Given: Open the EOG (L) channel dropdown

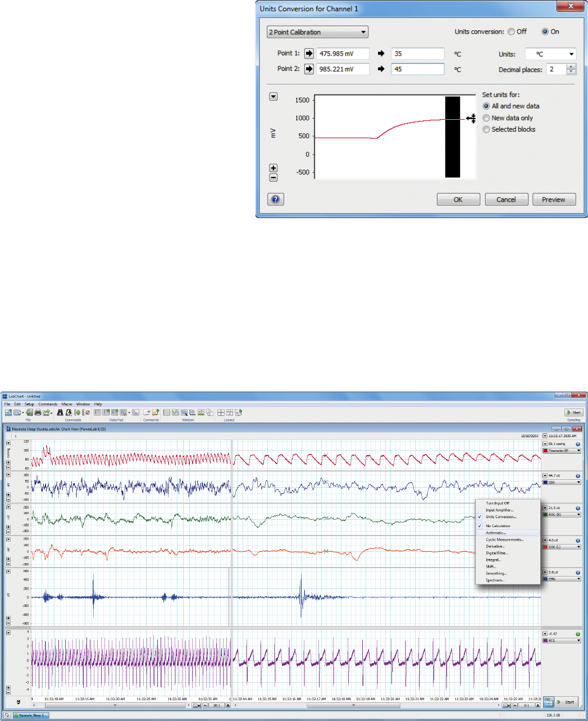Looking at the screenshot, I should coord(562,547).
